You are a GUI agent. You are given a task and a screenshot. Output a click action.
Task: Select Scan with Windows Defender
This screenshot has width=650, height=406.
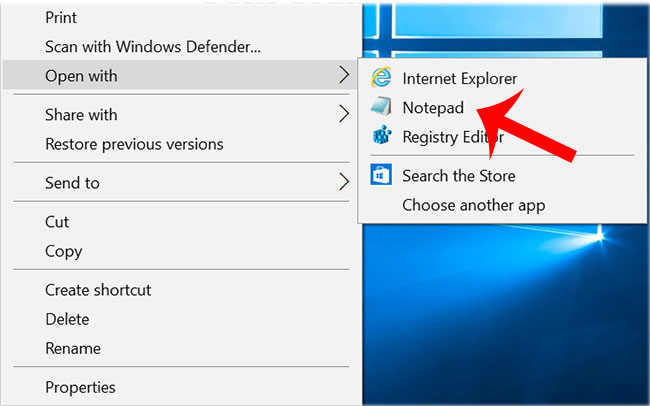(153, 46)
